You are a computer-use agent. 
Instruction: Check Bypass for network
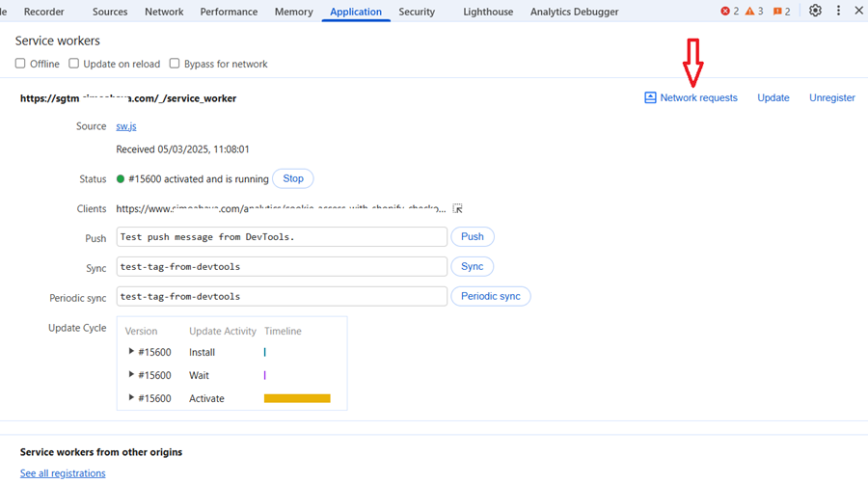(x=175, y=63)
